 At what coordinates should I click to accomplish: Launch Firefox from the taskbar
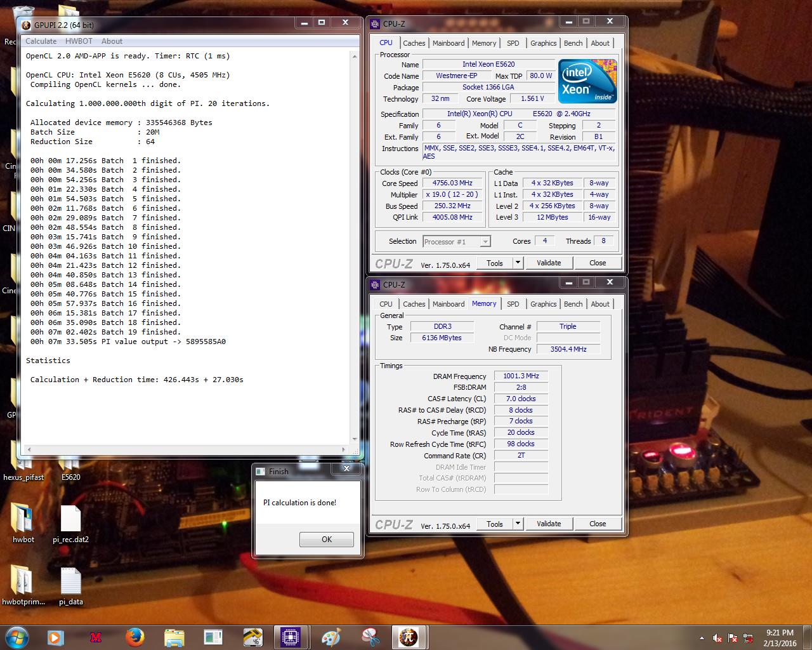134,637
